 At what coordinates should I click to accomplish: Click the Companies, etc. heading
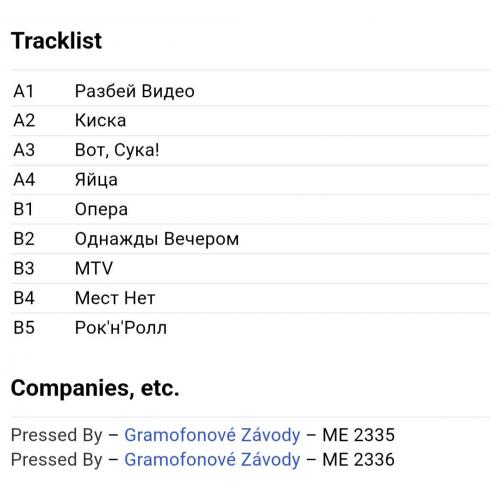click(95, 389)
